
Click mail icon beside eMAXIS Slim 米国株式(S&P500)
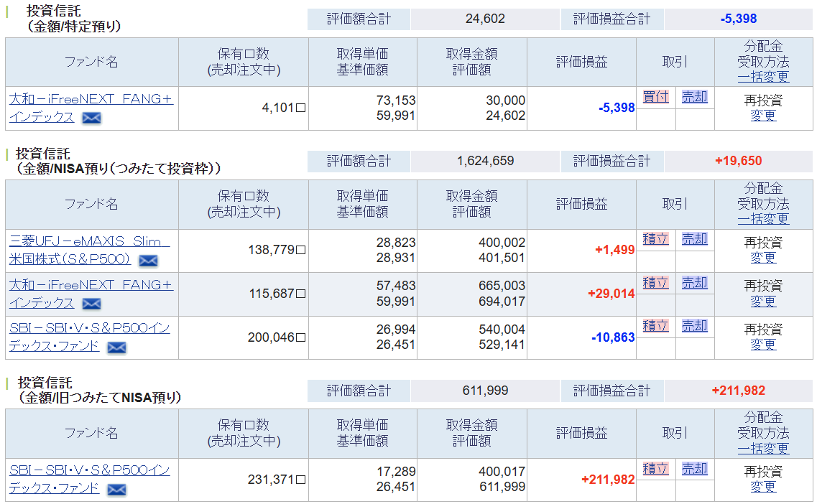[148, 261]
